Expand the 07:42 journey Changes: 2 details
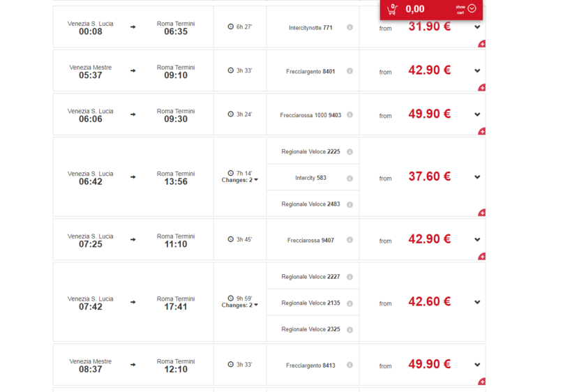Image resolution: width=572 pixels, height=392 pixels. pyautogui.click(x=240, y=306)
